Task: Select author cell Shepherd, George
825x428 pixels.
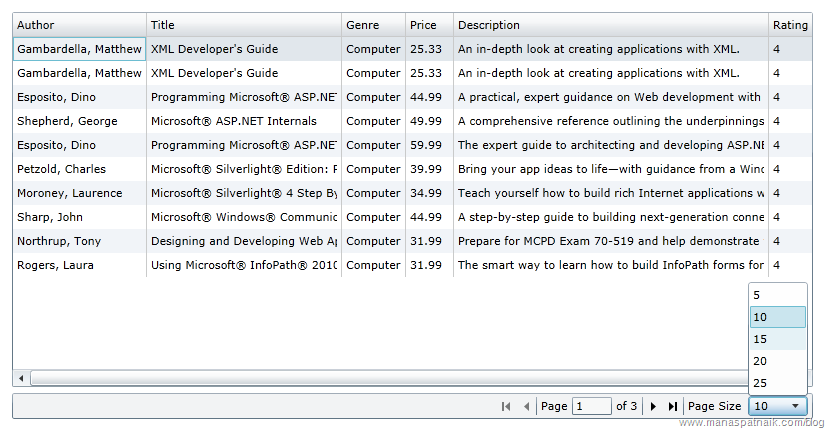Action: (x=79, y=121)
